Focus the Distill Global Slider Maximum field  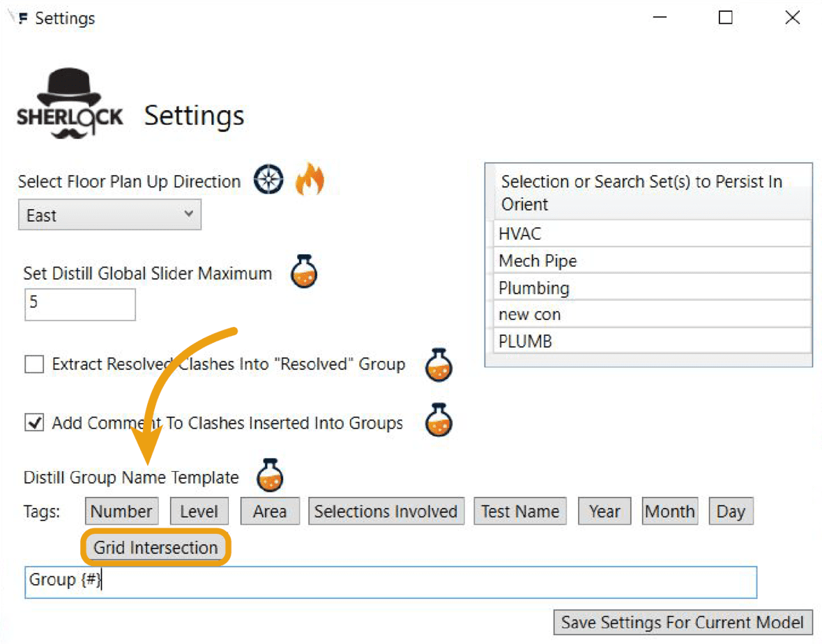[x=80, y=304]
